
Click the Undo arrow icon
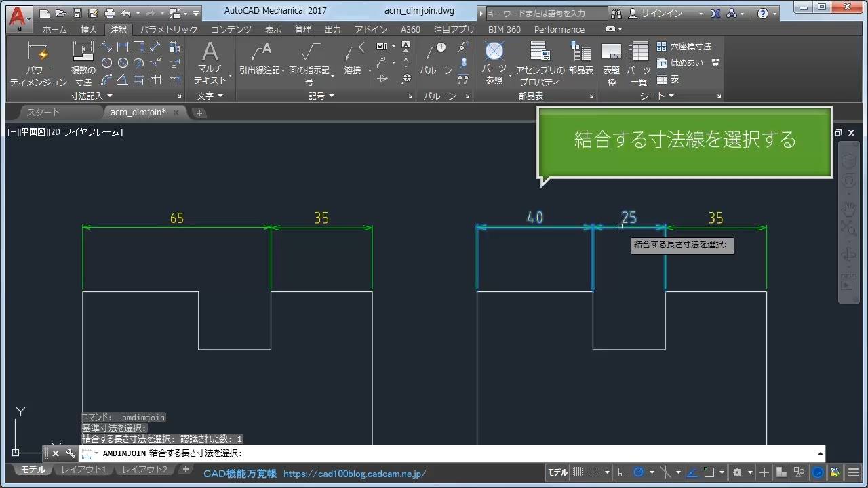point(125,13)
